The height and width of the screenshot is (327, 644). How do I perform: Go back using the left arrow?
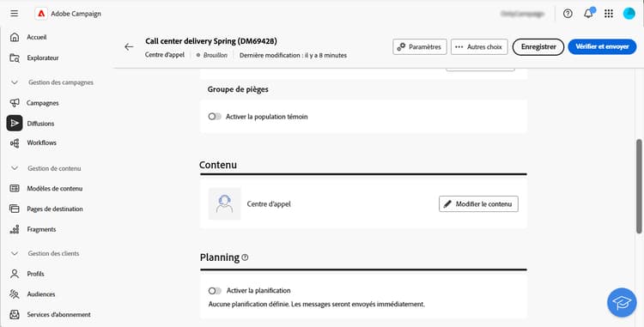tap(129, 46)
